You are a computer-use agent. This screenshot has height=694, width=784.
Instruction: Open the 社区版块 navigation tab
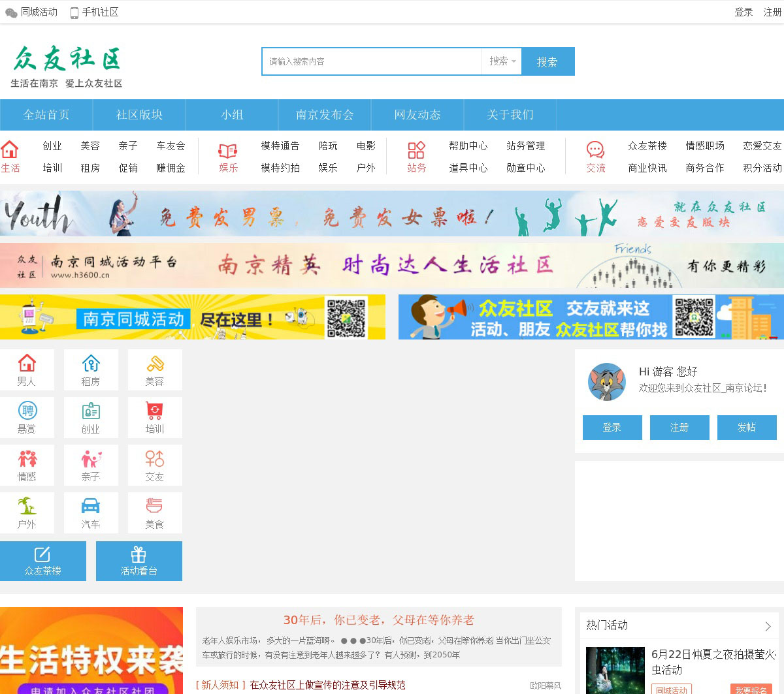coord(139,115)
